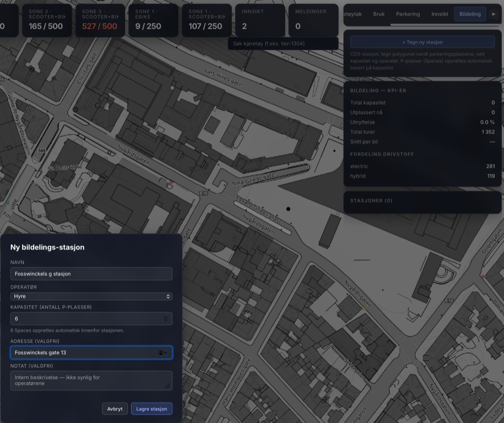Click the green marker on map edge

8,203
